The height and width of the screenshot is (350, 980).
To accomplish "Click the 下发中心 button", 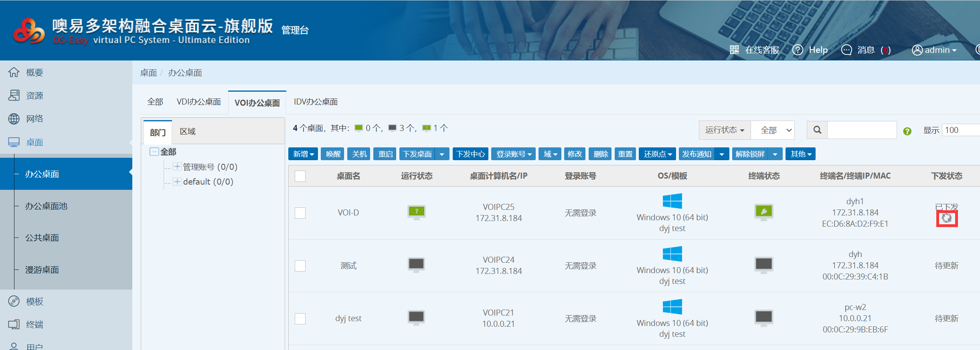I will click(x=470, y=154).
